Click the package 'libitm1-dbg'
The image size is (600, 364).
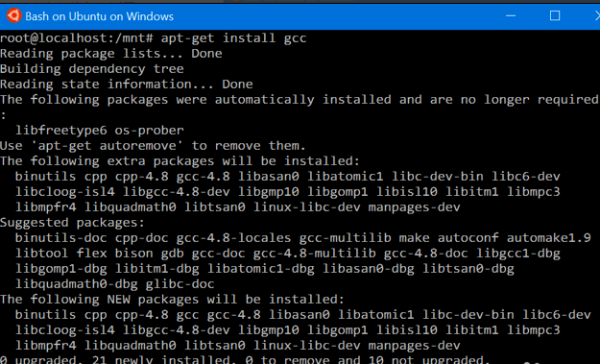point(157,269)
